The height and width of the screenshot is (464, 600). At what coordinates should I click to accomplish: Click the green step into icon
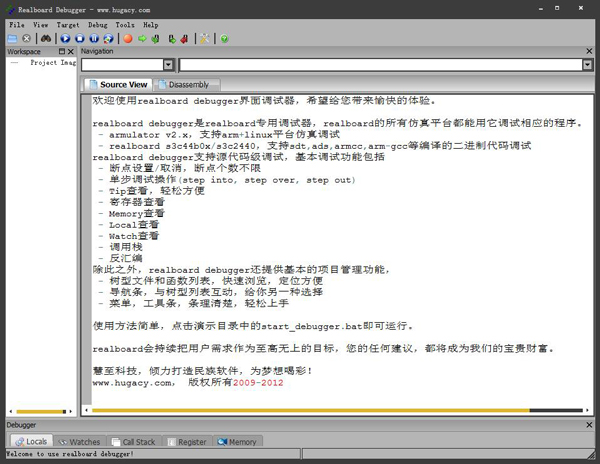[155, 39]
